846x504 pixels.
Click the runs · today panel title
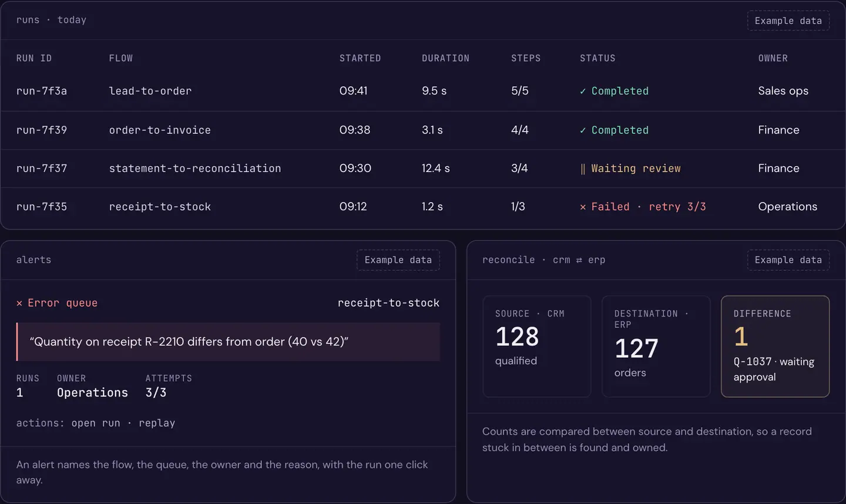click(x=51, y=20)
